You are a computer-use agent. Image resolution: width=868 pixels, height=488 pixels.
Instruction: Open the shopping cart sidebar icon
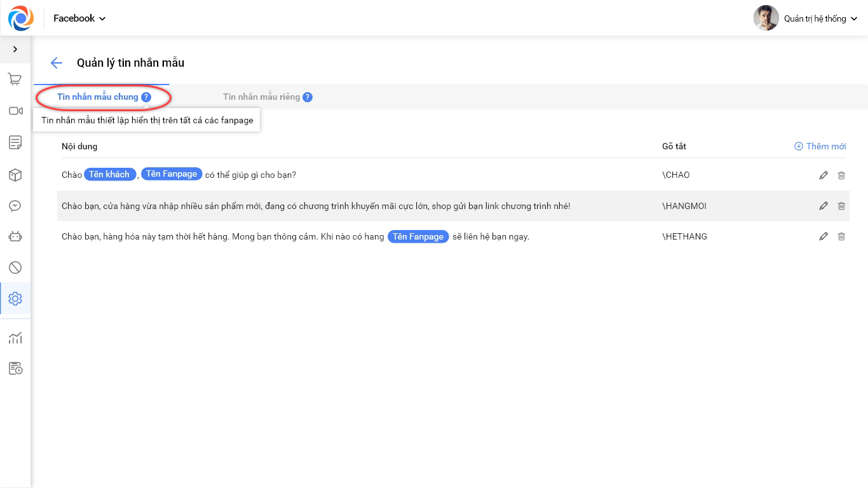[x=15, y=79]
